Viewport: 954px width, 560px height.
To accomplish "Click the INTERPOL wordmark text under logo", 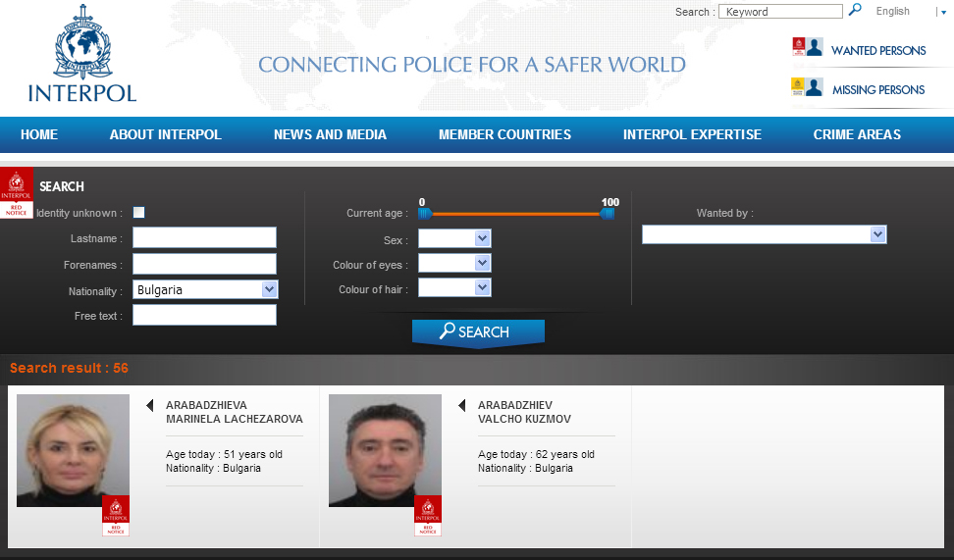I will click(82, 93).
